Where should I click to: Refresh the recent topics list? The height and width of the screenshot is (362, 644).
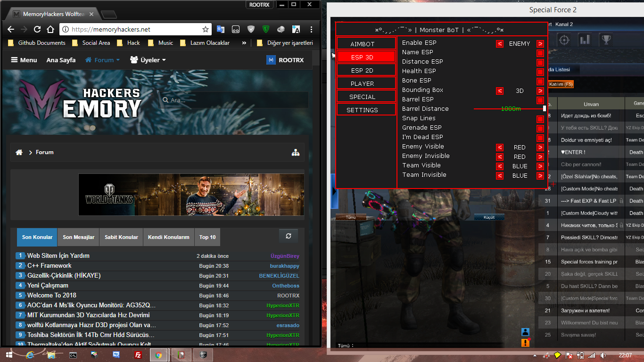point(289,236)
